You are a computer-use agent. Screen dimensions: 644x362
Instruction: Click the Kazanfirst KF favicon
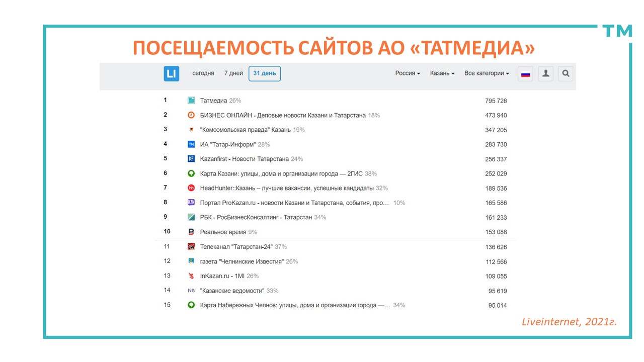coord(191,159)
